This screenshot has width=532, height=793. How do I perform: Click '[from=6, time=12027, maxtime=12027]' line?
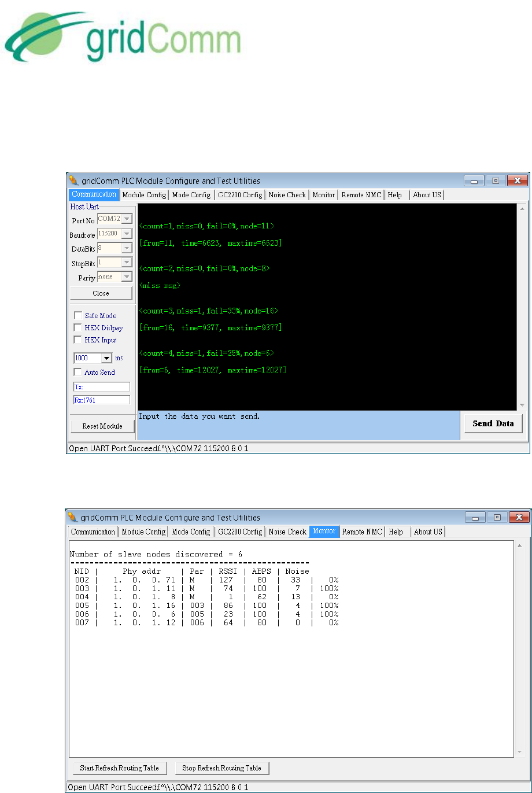tap(212, 370)
